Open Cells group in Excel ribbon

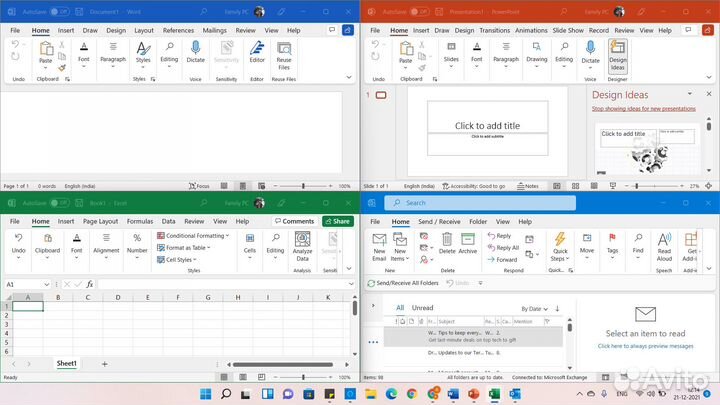point(250,246)
